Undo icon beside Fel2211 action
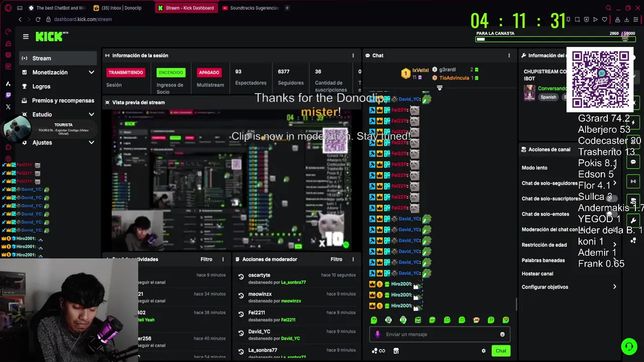 pos(241,314)
